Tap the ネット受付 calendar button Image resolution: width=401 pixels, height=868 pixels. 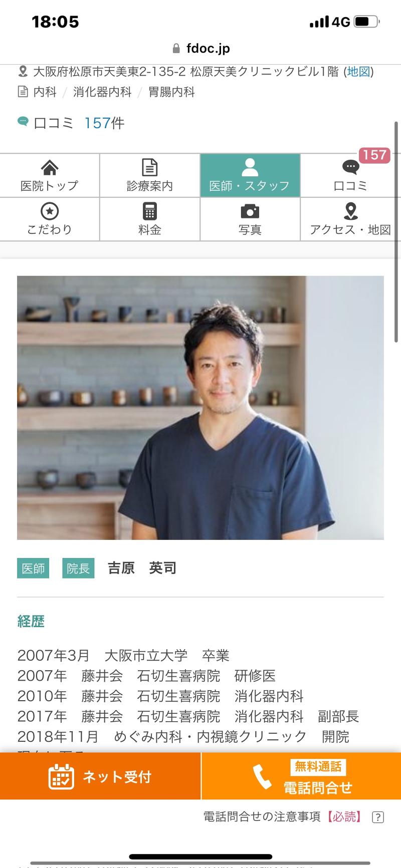click(100, 776)
